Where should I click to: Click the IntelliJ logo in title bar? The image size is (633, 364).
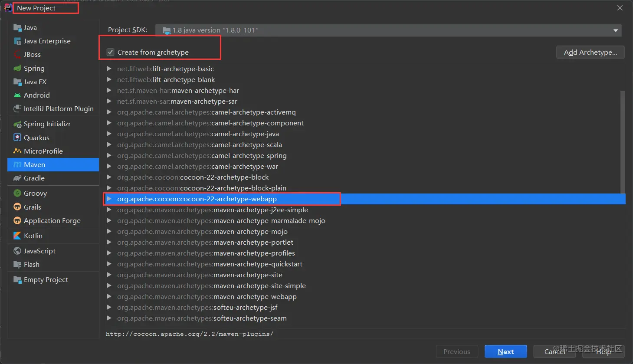[8, 7]
